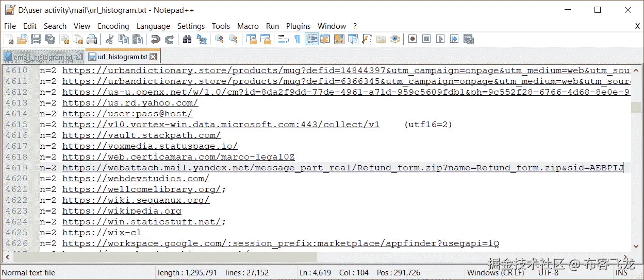Switch to the email_histogram.txt tab
This screenshot has width=644, height=280.
point(43,57)
